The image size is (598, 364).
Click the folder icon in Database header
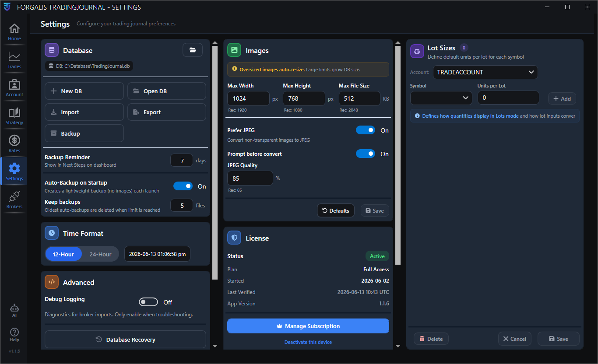tap(193, 50)
